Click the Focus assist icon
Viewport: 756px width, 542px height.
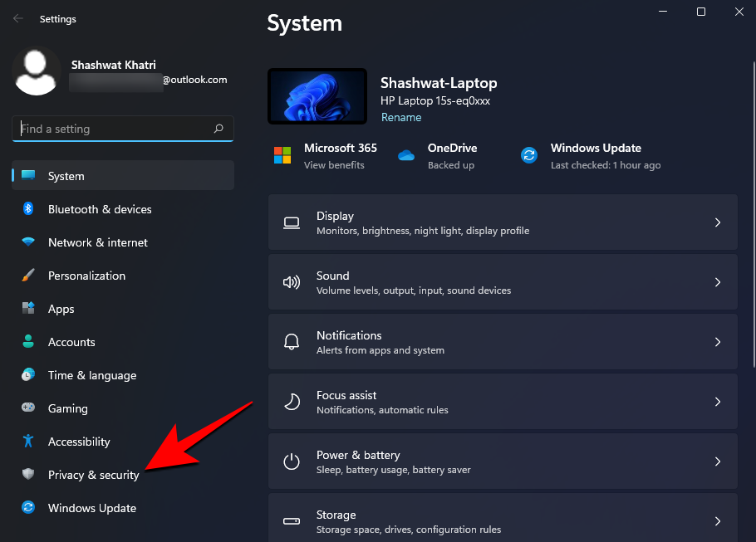pyautogui.click(x=292, y=402)
